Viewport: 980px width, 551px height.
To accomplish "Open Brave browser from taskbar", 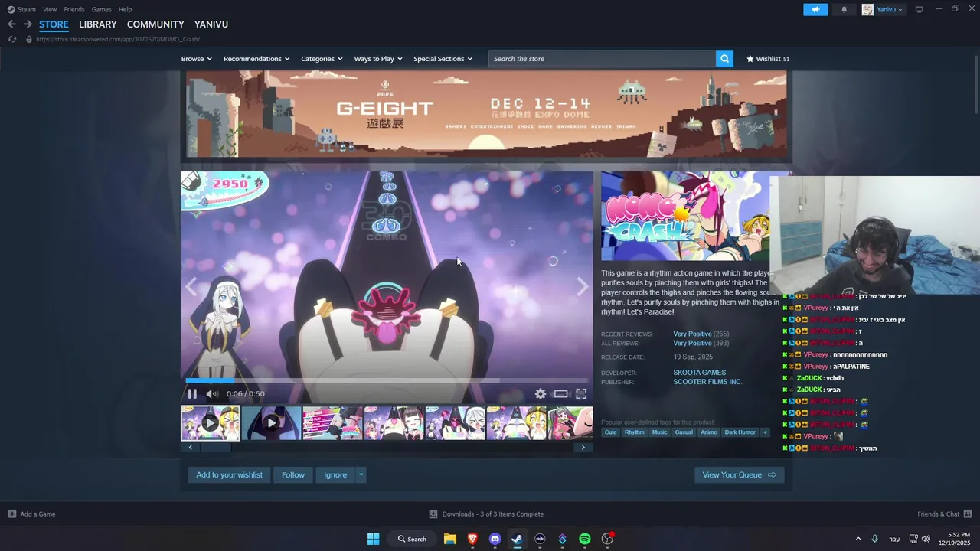I will 472,539.
